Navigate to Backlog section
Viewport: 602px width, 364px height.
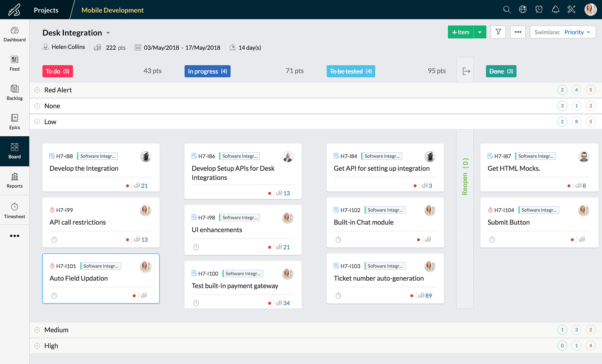(x=14, y=92)
